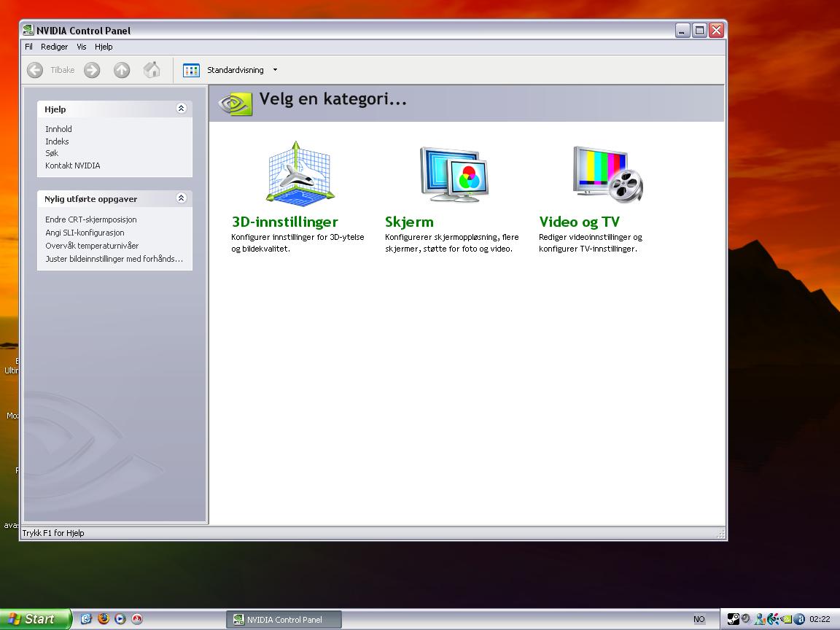Viewport: 840px width, 630px height.
Task: Open Angi SLI-konfigurasjon recent task
Action: tap(85, 233)
